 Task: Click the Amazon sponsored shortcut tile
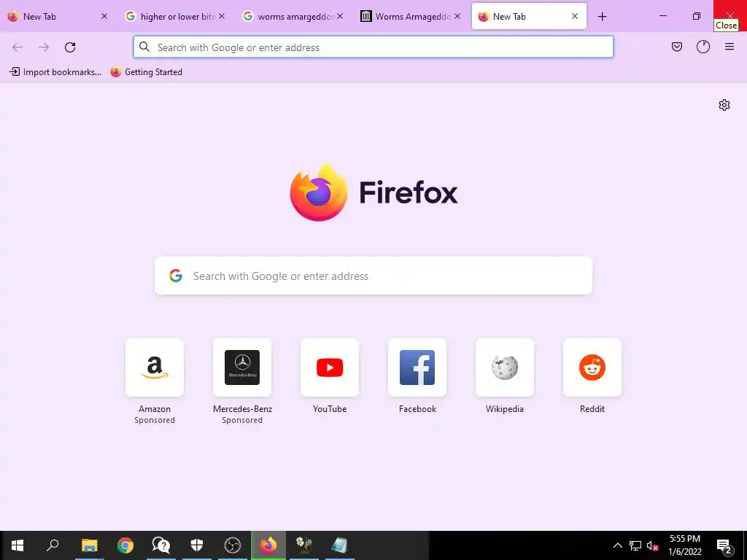(155, 367)
